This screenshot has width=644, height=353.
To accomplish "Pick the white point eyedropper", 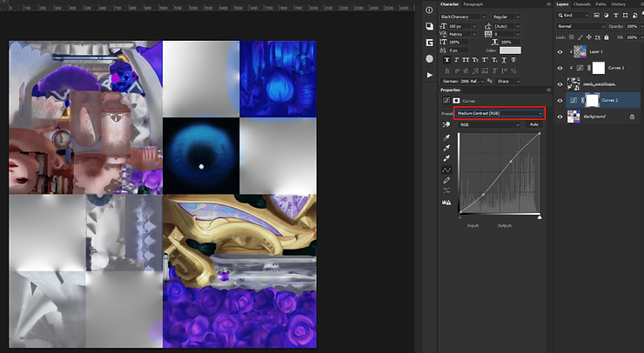I will 446,158.
